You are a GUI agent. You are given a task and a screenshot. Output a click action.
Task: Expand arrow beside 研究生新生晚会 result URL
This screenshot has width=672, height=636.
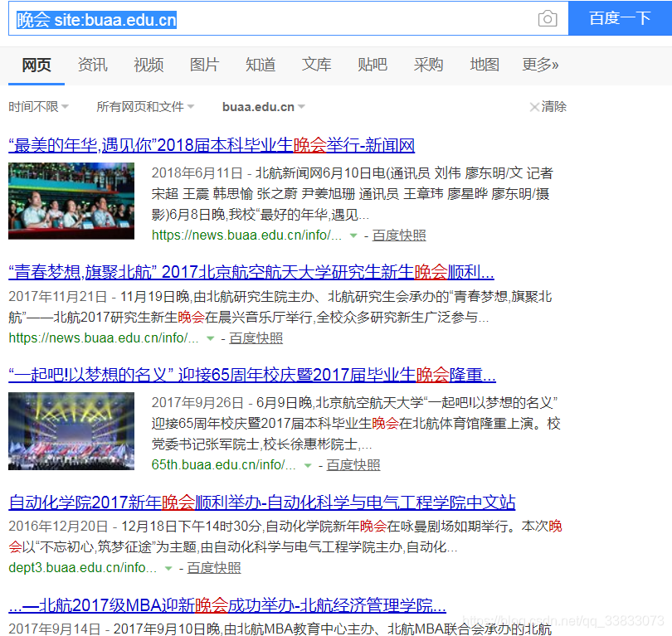pyautogui.click(x=210, y=338)
